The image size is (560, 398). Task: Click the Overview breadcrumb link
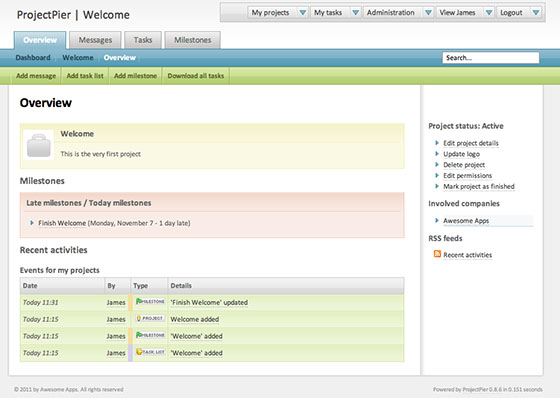(120, 58)
